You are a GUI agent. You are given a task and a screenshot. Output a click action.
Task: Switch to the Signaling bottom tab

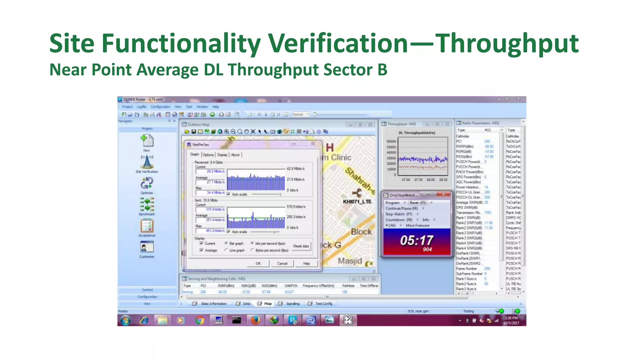pyautogui.click(x=289, y=304)
